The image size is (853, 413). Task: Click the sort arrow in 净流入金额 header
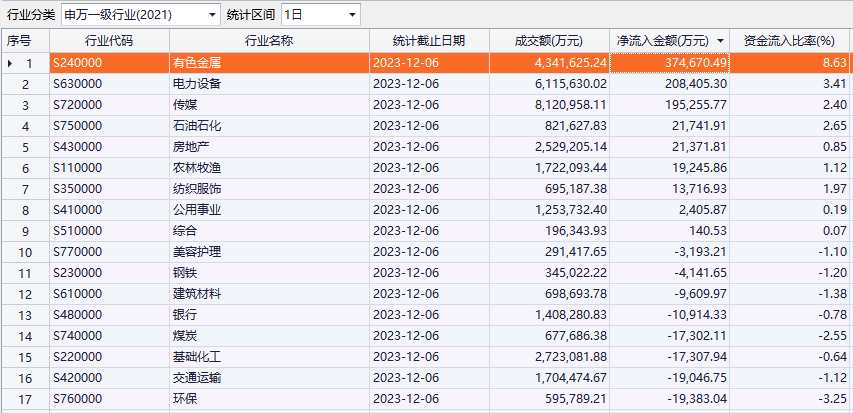tap(721, 41)
